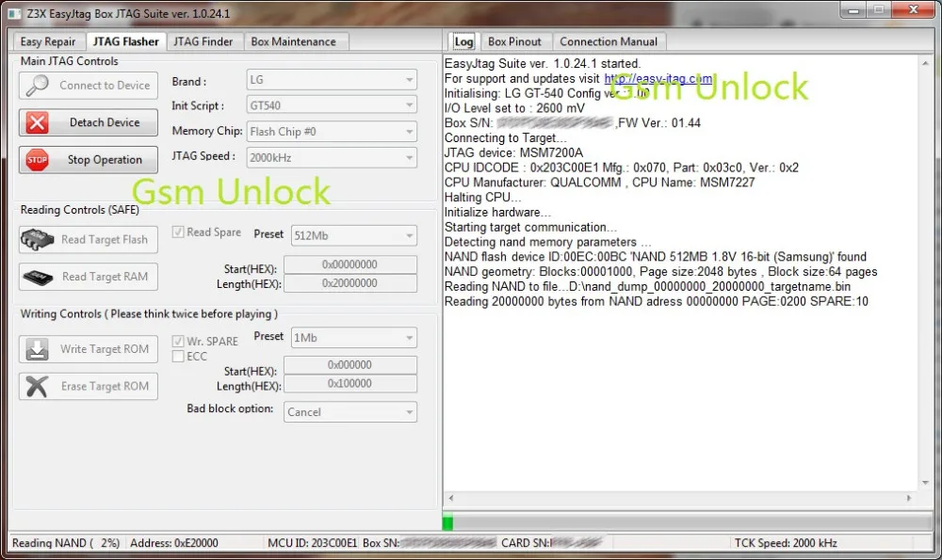Open the JTAG Finder tab

tap(203, 41)
